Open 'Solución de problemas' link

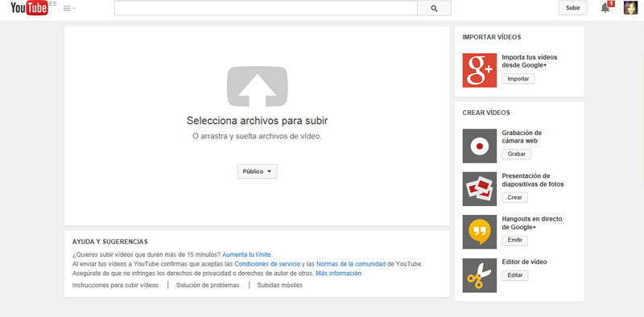[x=208, y=286]
